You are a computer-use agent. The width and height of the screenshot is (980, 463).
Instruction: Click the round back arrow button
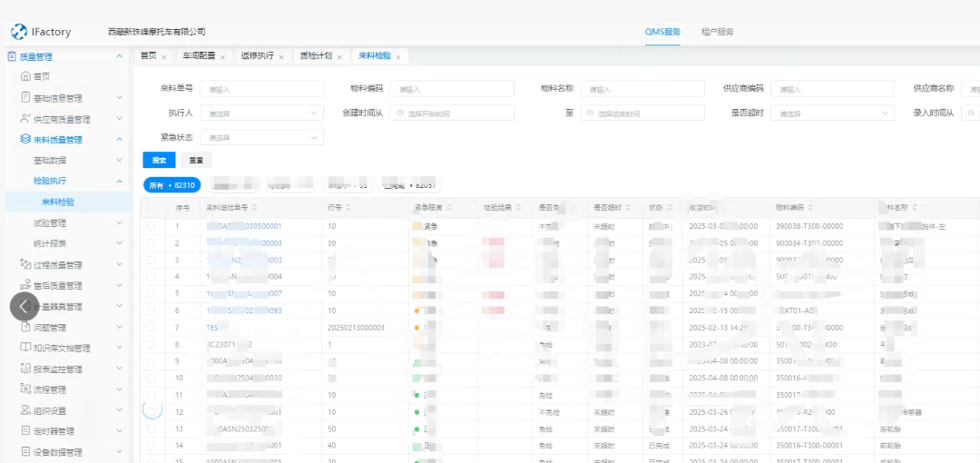click(24, 306)
